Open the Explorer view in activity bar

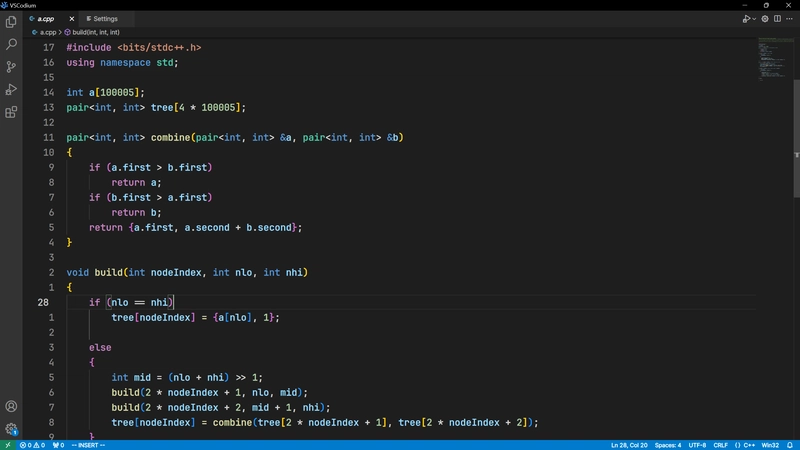[12, 21]
